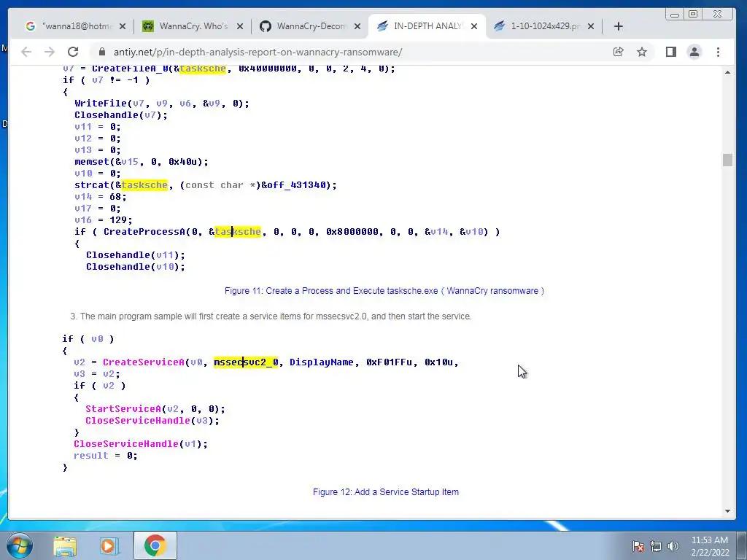Open the volume speaker tray icon
The image size is (747, 560).
pyautogui.click(x=673, y=546)
